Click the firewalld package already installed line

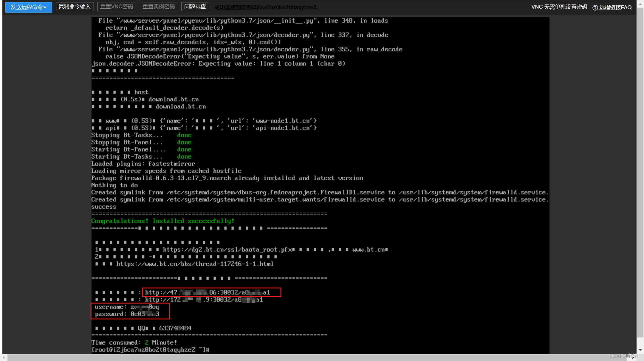click(x=227, y=178)
